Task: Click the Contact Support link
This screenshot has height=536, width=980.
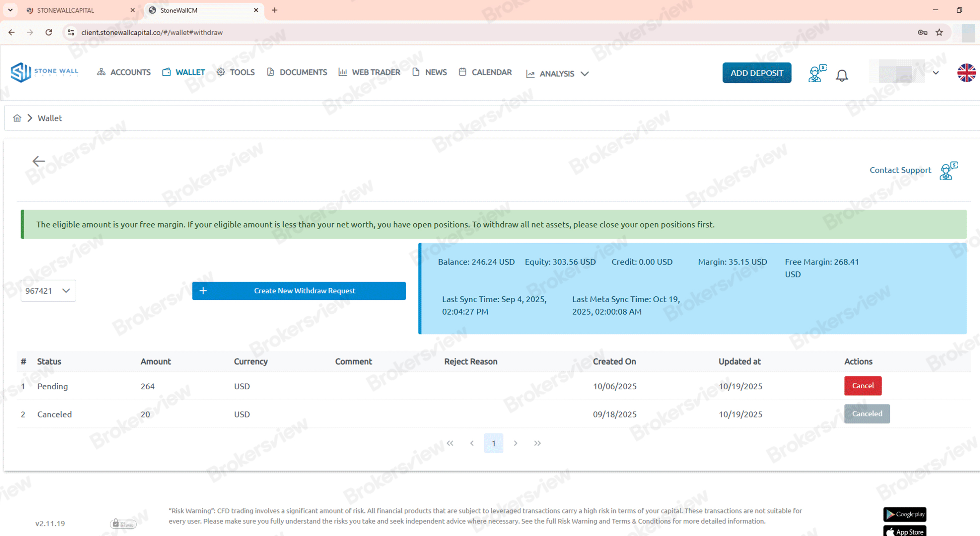Action: [900, 170]
